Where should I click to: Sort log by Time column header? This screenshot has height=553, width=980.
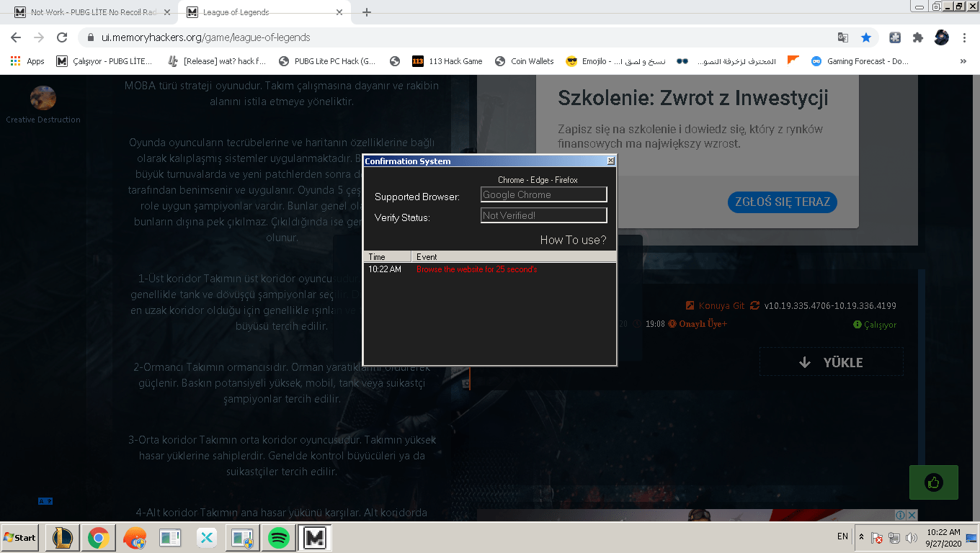point(387,256)
